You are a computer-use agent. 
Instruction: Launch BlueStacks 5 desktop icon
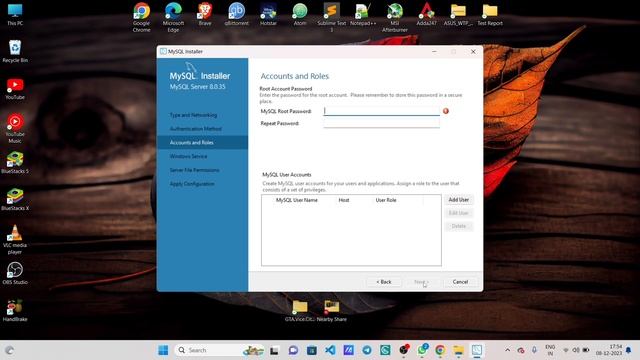(x=15, y=162)
